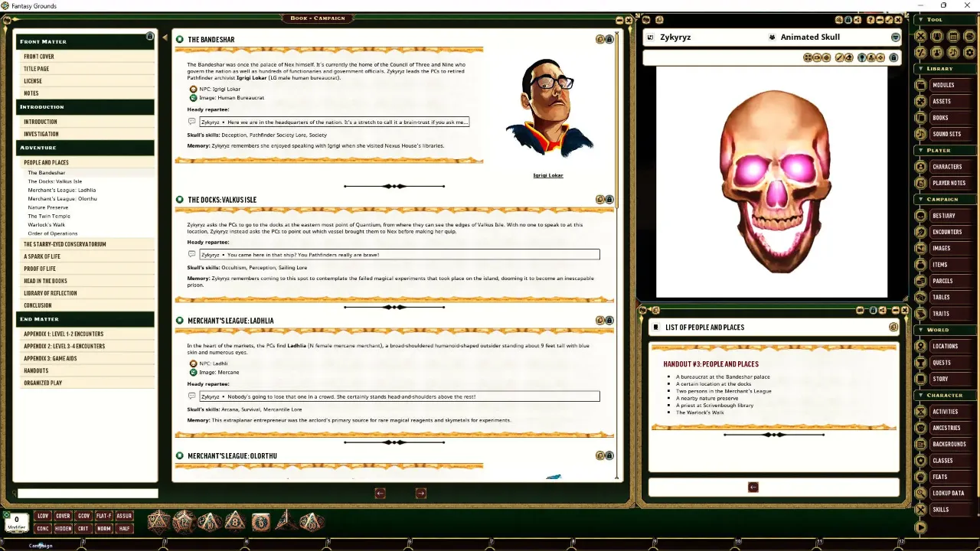The image size is (980, 551).
Task: Toggle the HALF modifier button
Action: (x=124, y=528)
